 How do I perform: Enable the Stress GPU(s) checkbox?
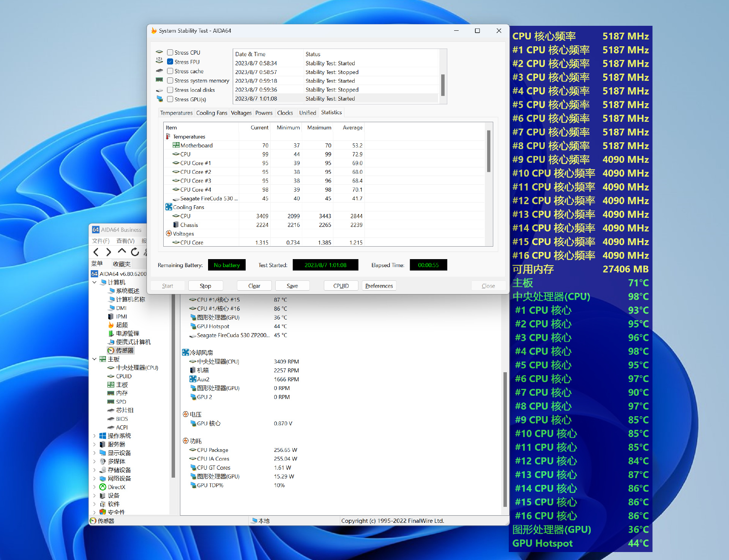pos(170,99)
